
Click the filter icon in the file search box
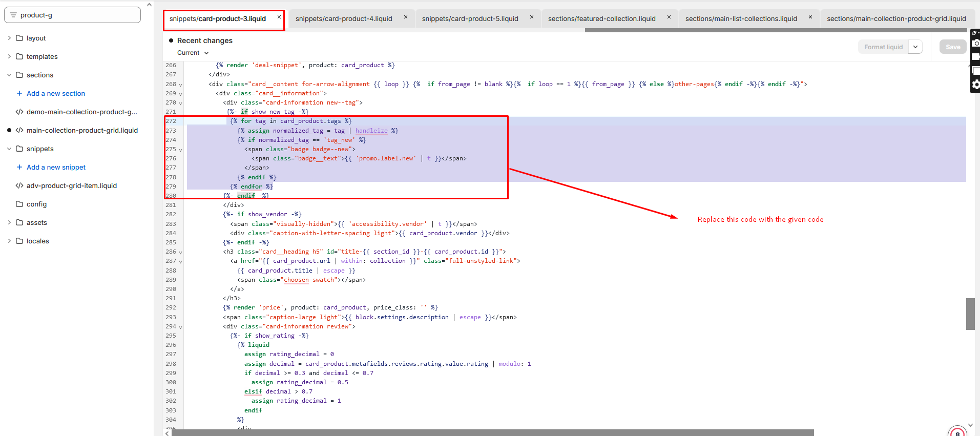click(13, 15)
